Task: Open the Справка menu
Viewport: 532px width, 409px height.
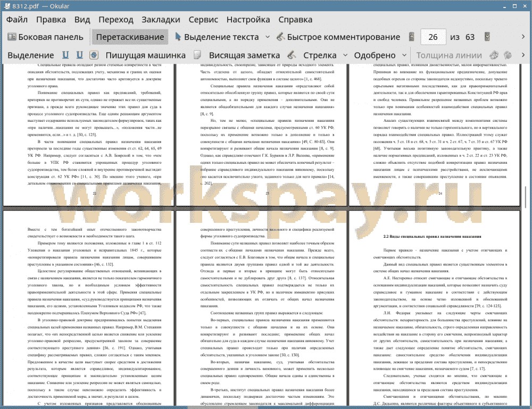Action: [295, 20]
